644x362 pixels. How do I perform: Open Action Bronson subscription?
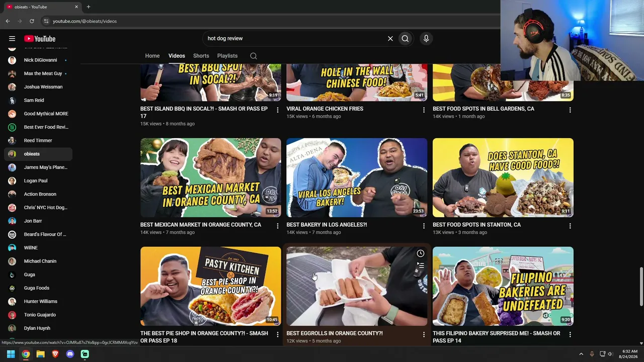pyautogui.click(x=38, y=194)
